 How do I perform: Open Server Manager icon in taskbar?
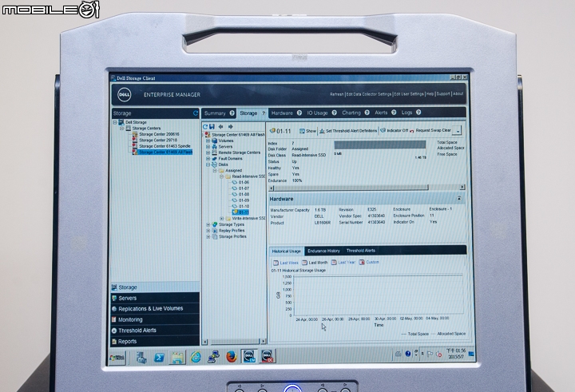click(141, 357)
